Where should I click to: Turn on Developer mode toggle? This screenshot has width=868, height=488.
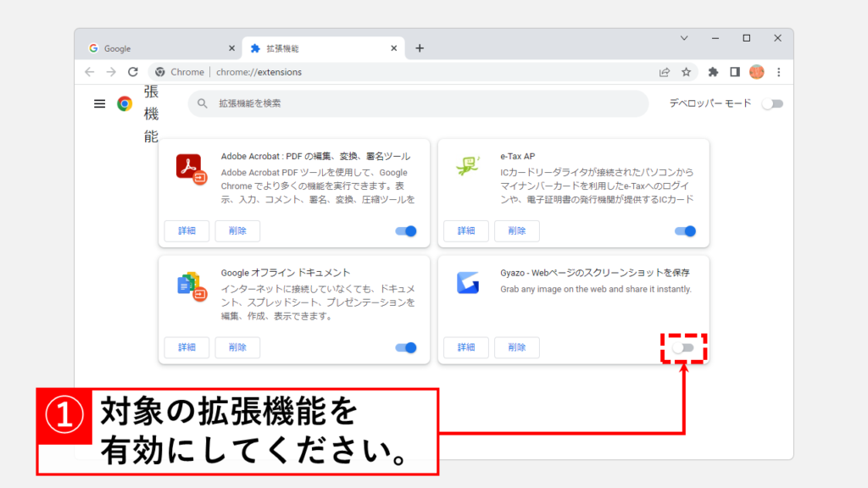(771, 103)
